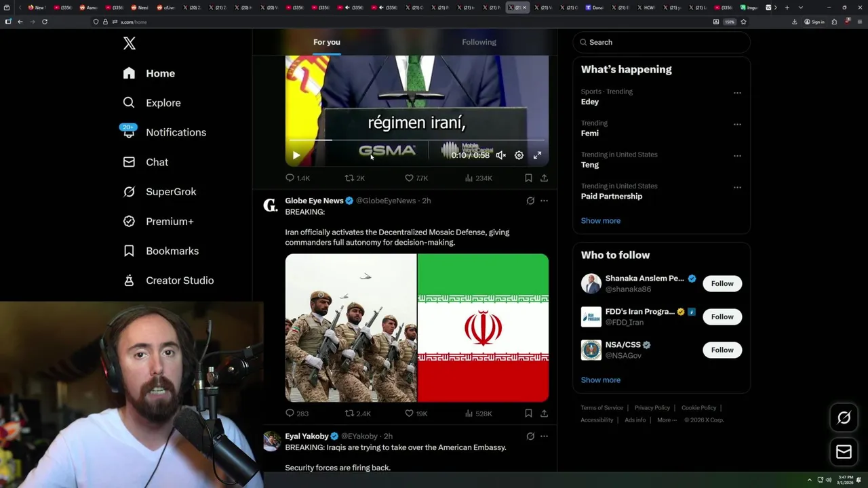Open browser downloads icon
The image size is (868, 488).
[794, 22]
